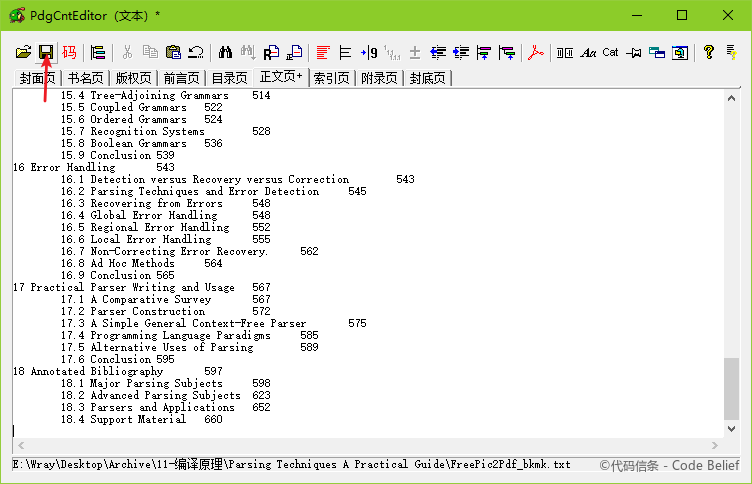Viewport: 752px width, 484px height.
Task: Click the decrease indent arrow icon
Action: tap(438, 52)
